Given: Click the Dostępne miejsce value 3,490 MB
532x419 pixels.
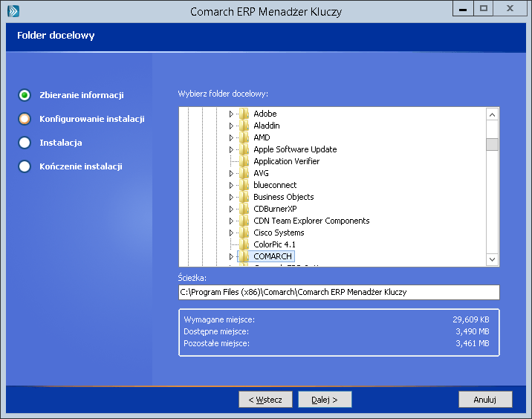Looking at the screenshot, I should coord(473,331).
